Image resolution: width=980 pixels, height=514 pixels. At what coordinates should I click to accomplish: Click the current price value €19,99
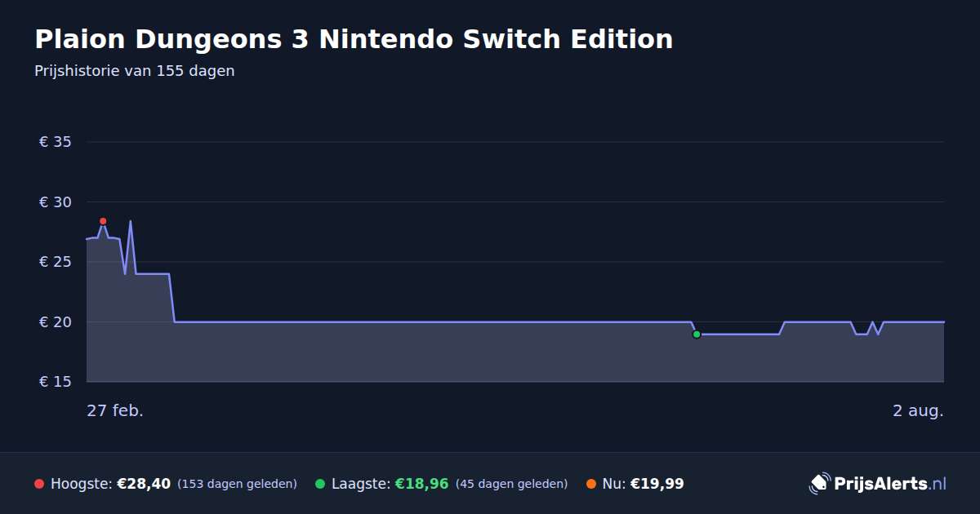coord(657,484)
